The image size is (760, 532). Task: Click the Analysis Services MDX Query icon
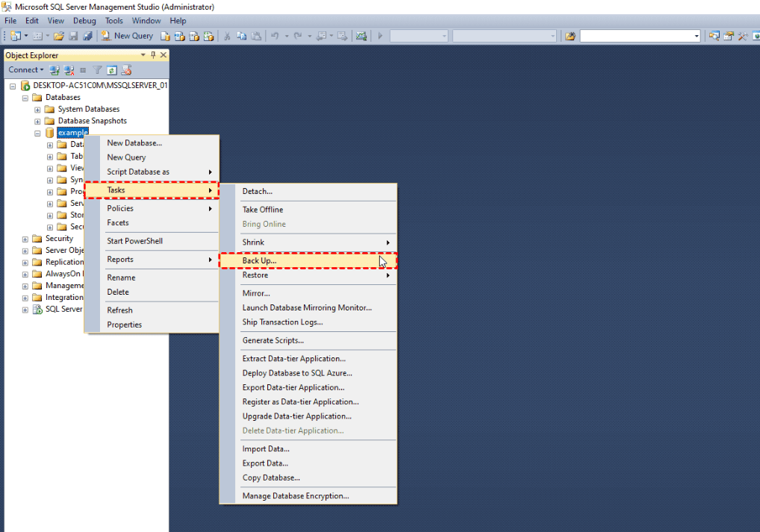(x=180, y=36)
